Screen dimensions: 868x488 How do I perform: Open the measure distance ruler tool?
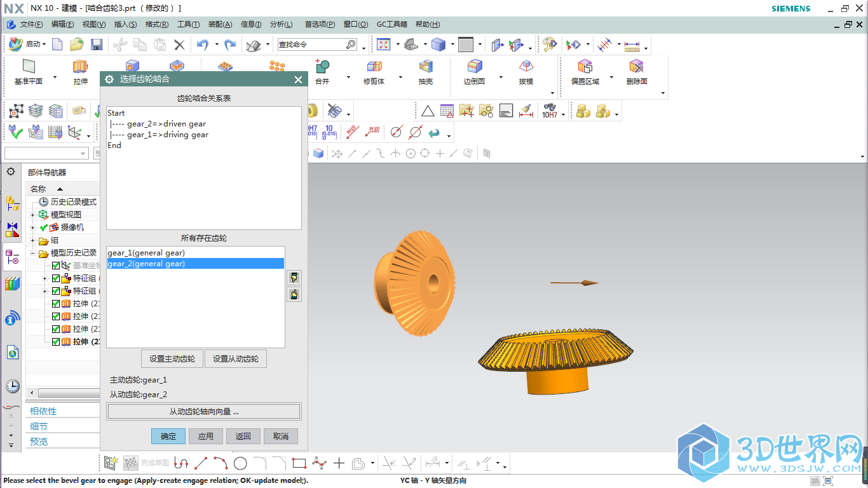click(632, 44)
